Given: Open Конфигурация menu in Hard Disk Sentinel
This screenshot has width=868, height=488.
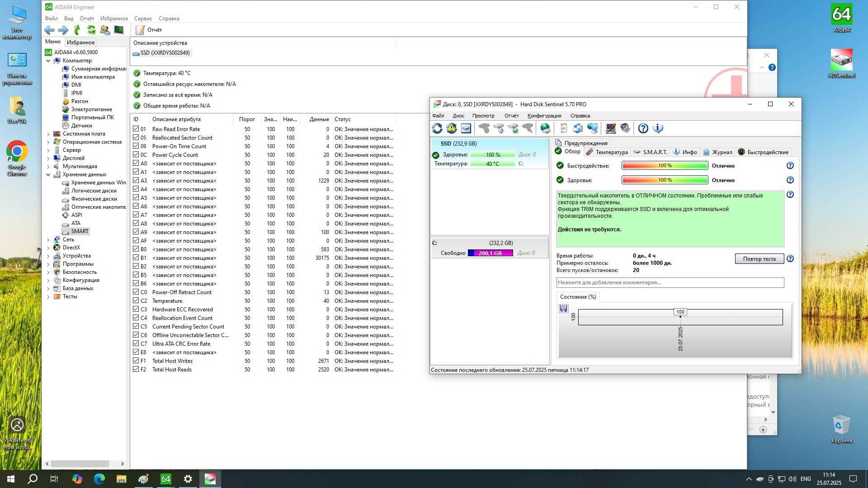Looking at the screenshot, I should click(544, 116).
